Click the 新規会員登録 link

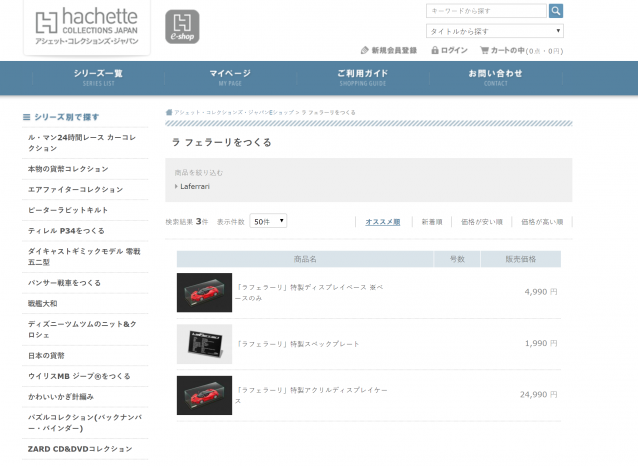click(x=394, y=50)
